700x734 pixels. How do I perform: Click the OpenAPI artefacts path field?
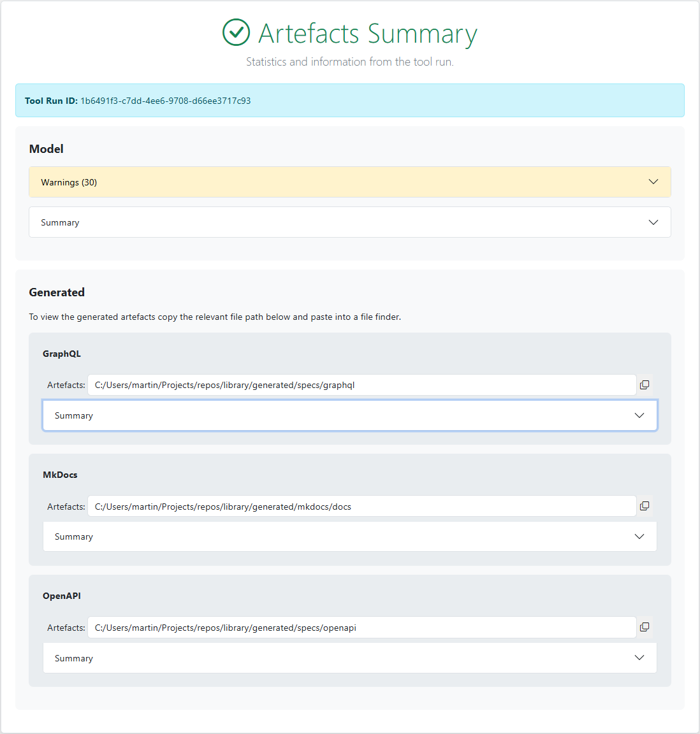tap(361, 628)
